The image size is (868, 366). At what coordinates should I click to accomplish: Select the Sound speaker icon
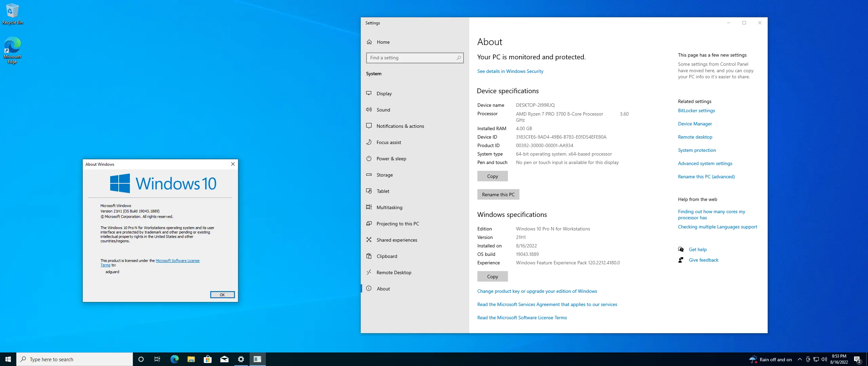[x=369, y=109]
